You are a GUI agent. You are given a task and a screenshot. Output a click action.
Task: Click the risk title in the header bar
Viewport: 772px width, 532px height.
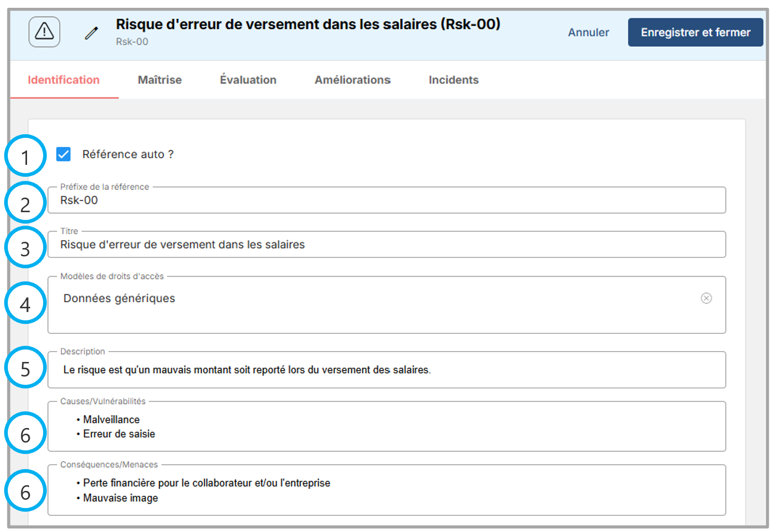308,24
